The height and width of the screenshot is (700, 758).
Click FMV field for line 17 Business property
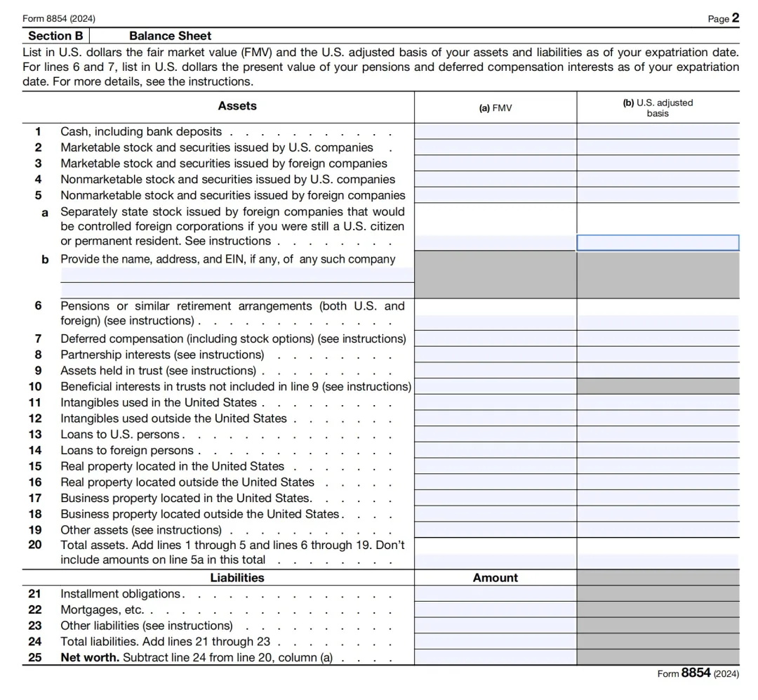pyautogui.click(x=495, y=498)
